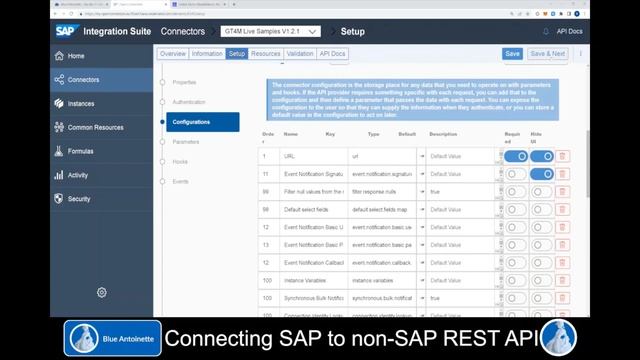Viewport: 640px width, 360px height.
Task: Open settings gear in the sidebar
Action: point(102,292)
